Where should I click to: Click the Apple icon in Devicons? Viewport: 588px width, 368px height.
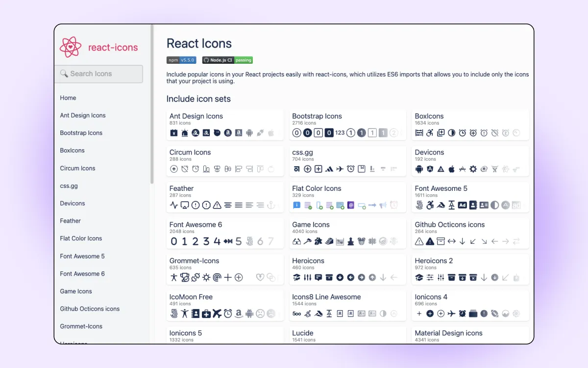(451, 169)
